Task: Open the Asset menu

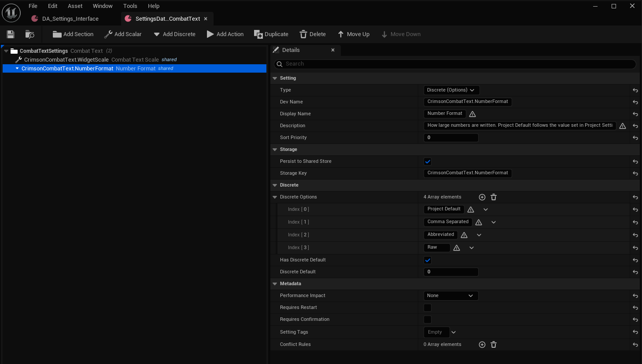Action: [75, 6]
